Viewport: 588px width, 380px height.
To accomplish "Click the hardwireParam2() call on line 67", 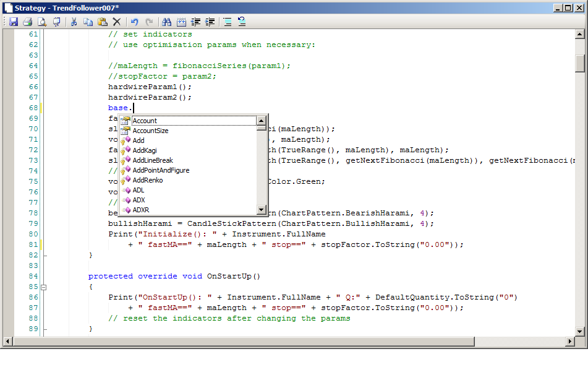I will pos(150,97).
